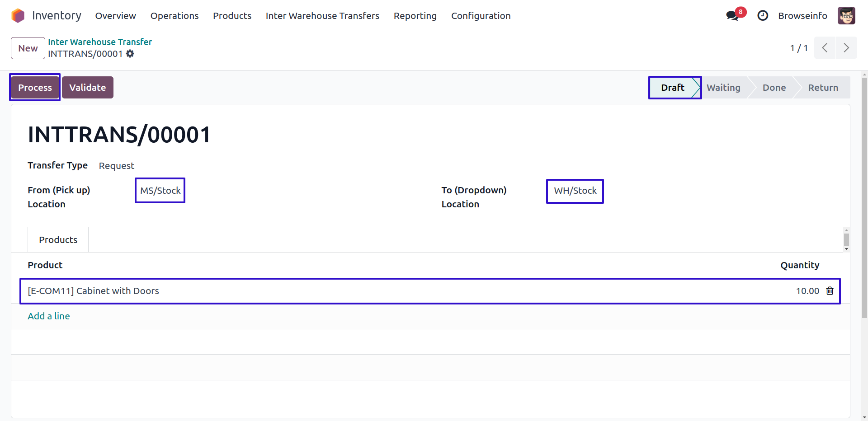Click the Inventory app logo icon
The width and height of the screenshot is (868, 421).
pos(18,16)
